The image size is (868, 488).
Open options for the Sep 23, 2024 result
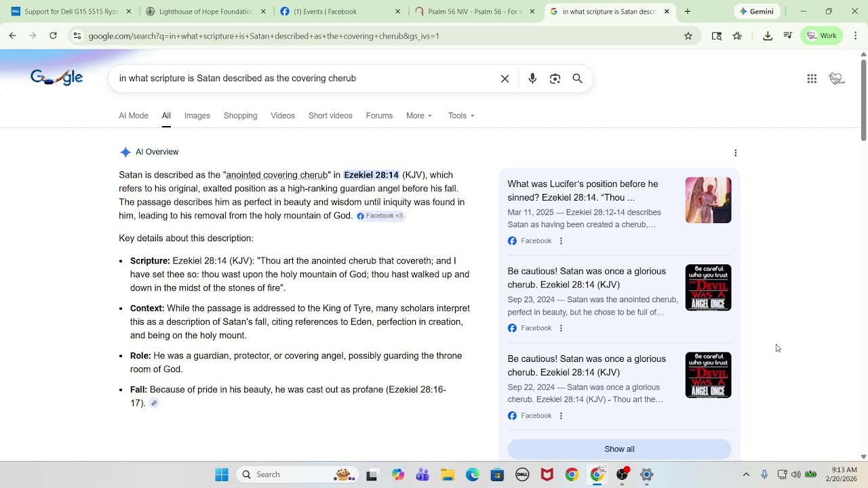pyautogui.click(x=561, y=328)
